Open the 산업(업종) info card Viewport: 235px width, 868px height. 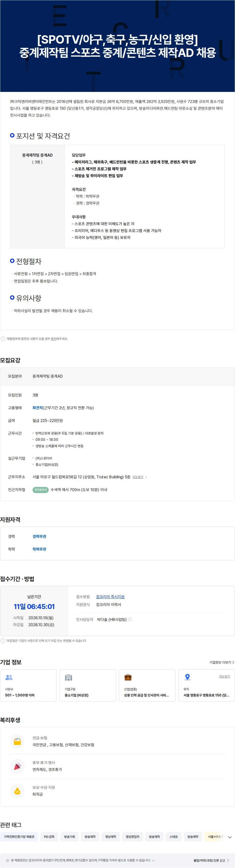click(147, 685)
